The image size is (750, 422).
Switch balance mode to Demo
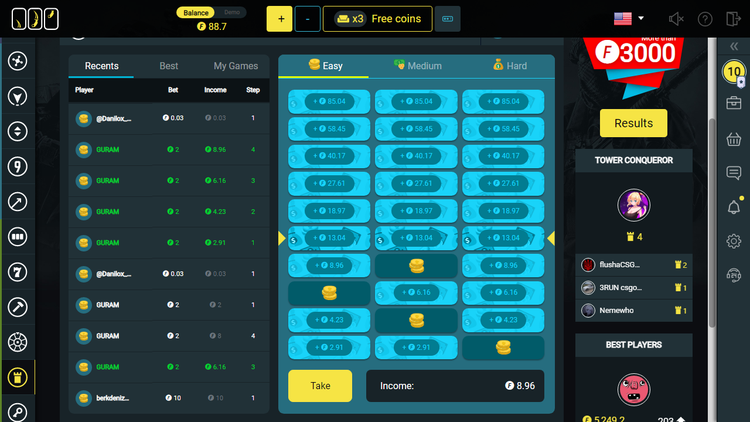pos(233,12)
